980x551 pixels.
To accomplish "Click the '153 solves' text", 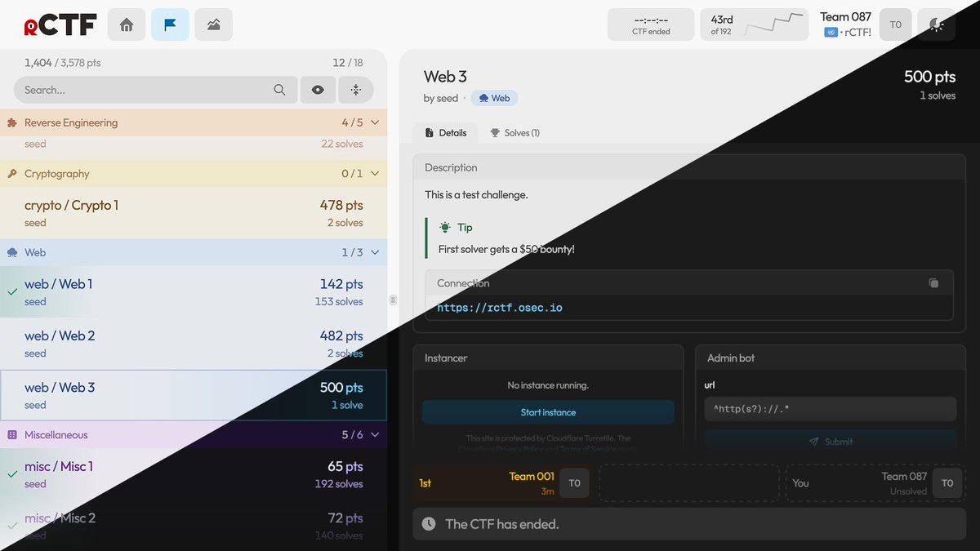I will coord(339,301).
